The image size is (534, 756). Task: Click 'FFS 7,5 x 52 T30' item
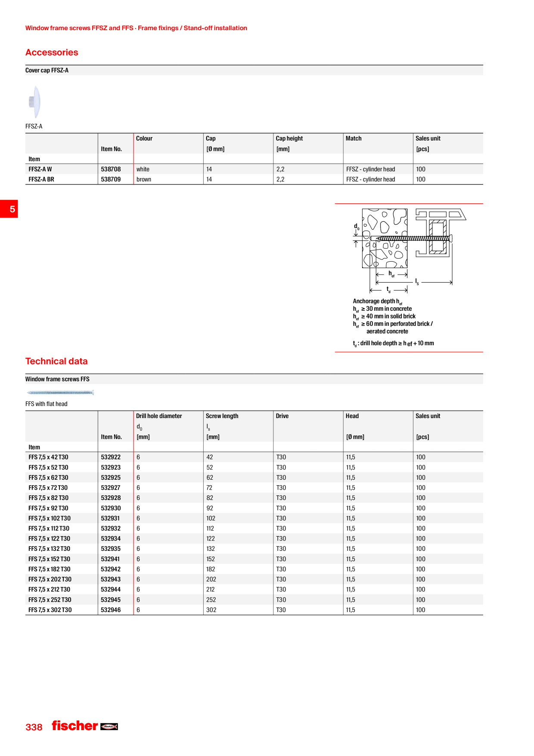point(48,468)
